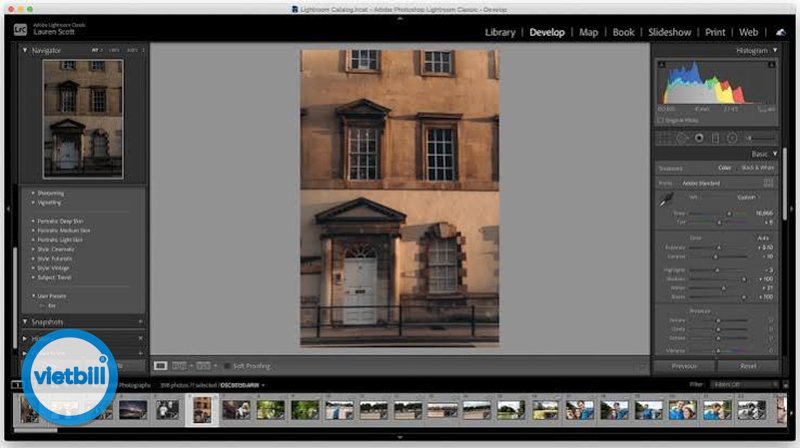Collapse the Basic panel

tap(775, 154)
